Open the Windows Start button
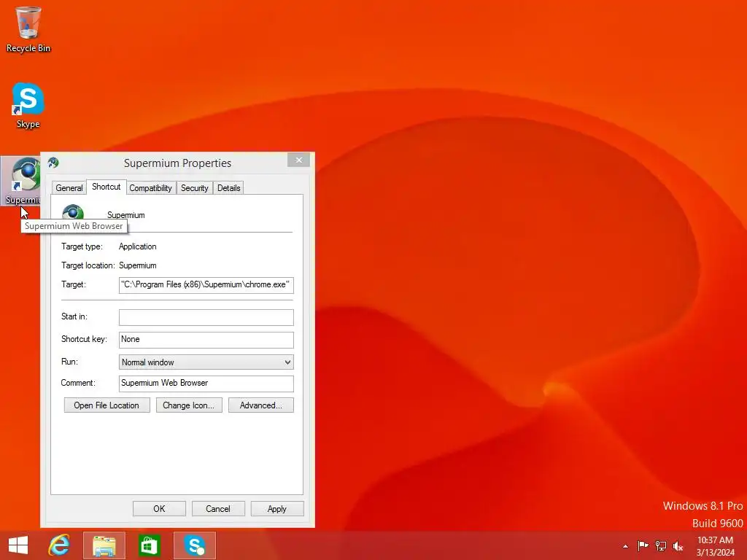 click(x=18, y=545)
